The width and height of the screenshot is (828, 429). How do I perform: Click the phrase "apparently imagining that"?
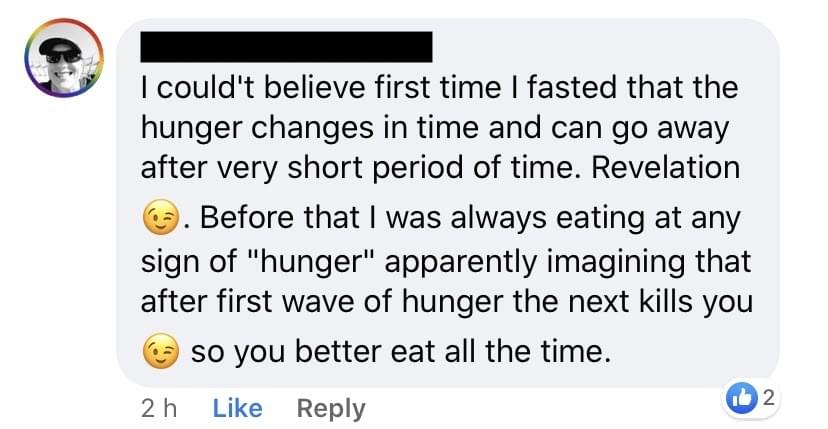tap(568, 262)
